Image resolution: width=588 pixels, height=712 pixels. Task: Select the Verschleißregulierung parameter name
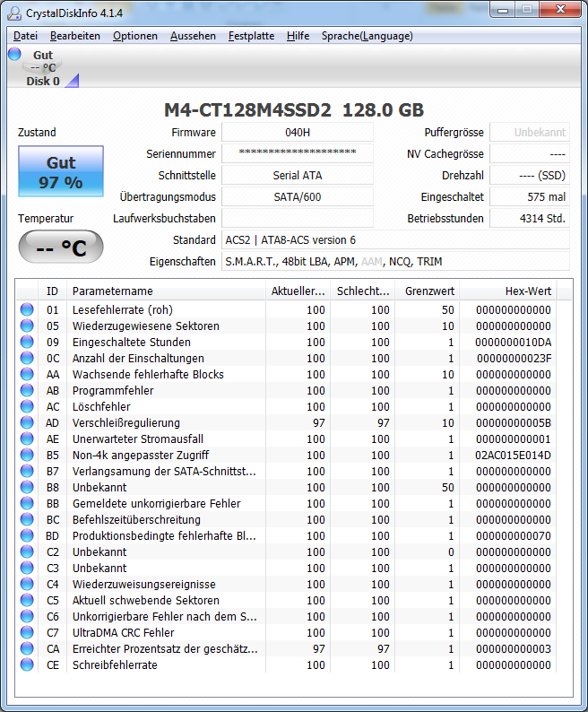tap(126, 422)
